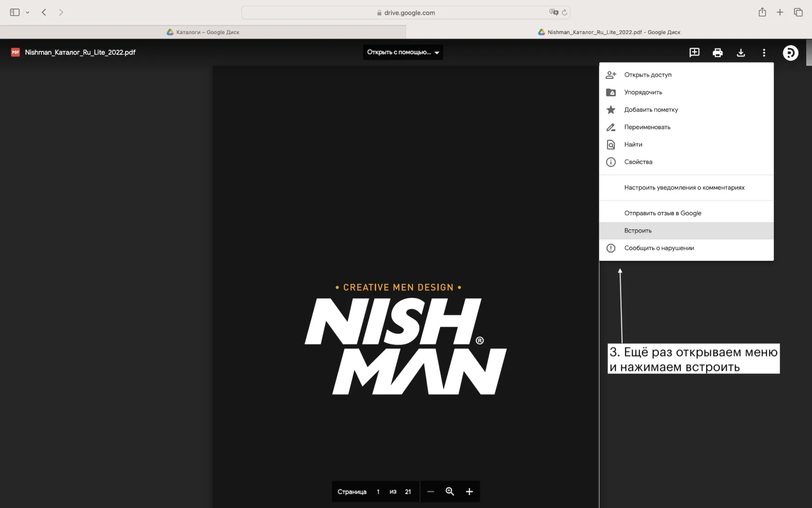
Task: Click the translate page icon
Action: [x=553, y=12]
